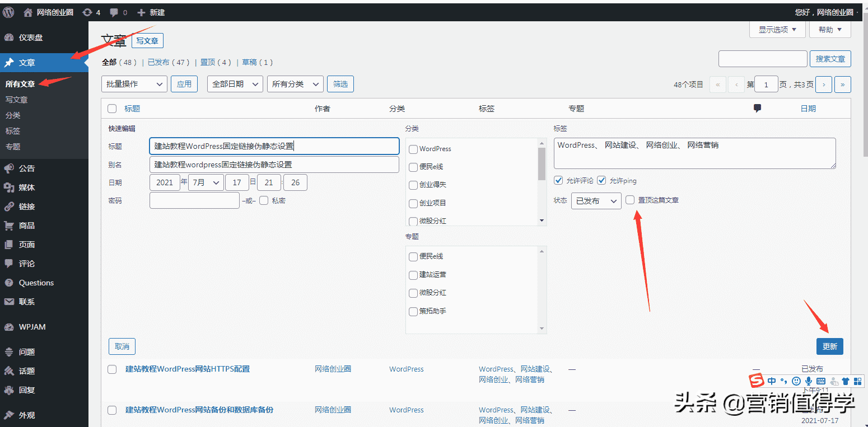This screenshot has width=868, height=427.
Task: Open the 话题 sidebar icon
Action: 9,371
